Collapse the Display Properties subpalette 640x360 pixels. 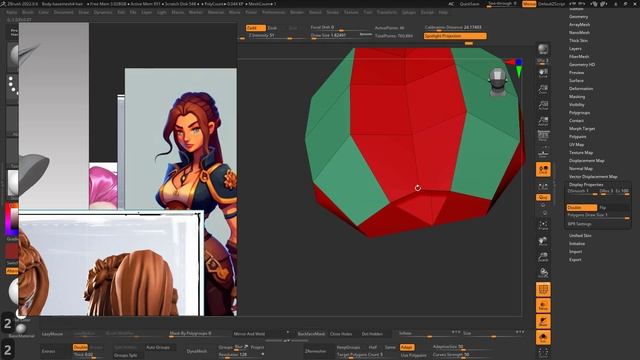pyautogui.click(x=586, y=185)
